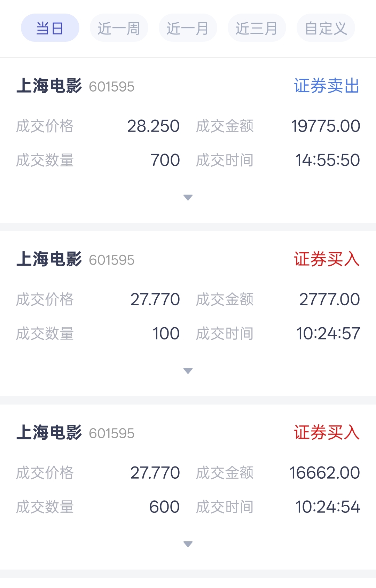Expand the 10:24:54 buy record details
The image size is (376, 588).
click(188, 544)
